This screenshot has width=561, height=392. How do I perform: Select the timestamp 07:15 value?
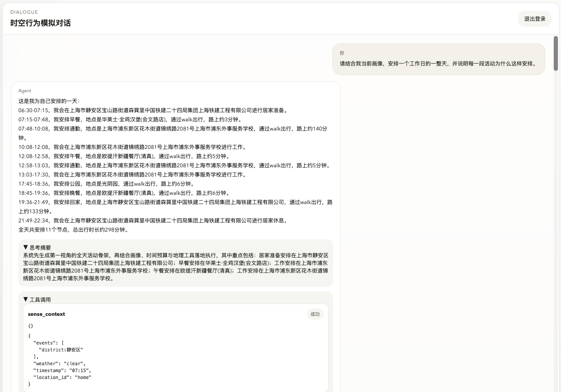[62, 371]
